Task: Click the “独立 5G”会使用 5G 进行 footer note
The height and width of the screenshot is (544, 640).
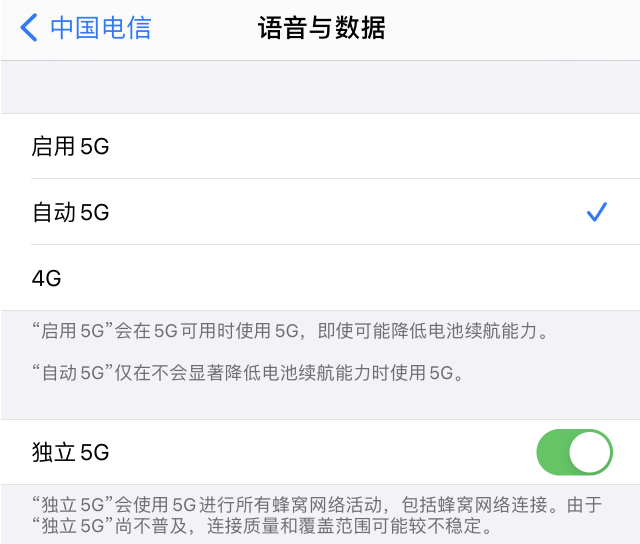Action: click(x=317, y=505)
